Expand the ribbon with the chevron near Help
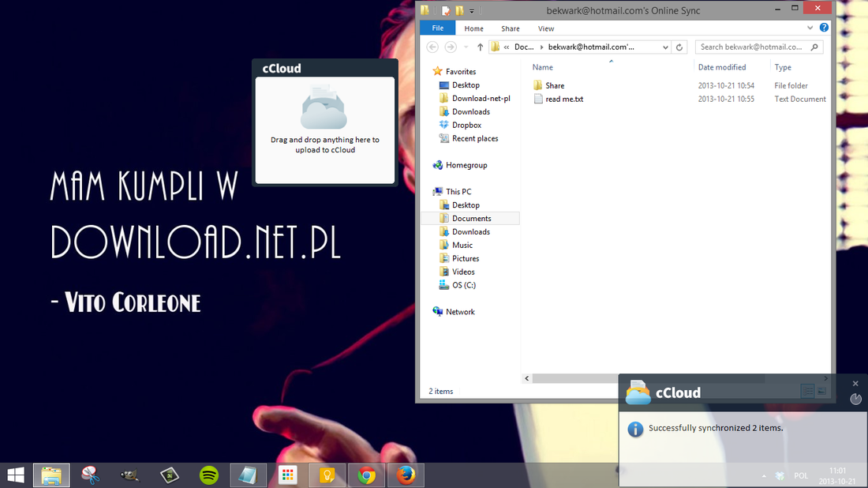This screenshot has width=868, height=488. coord(810,28)
